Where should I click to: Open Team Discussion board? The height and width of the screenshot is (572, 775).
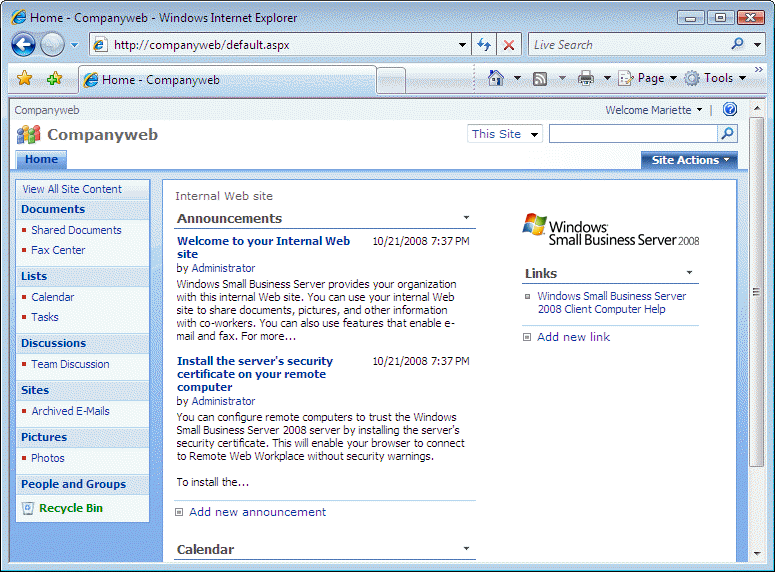[x=70, y=364]
